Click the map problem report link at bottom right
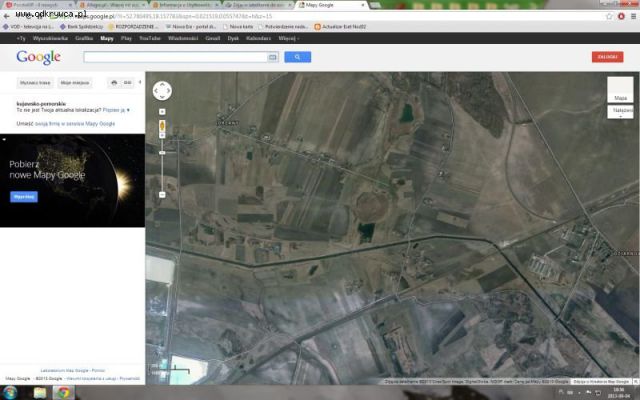Screen dimensions: 640x400 tap(601, 381)
